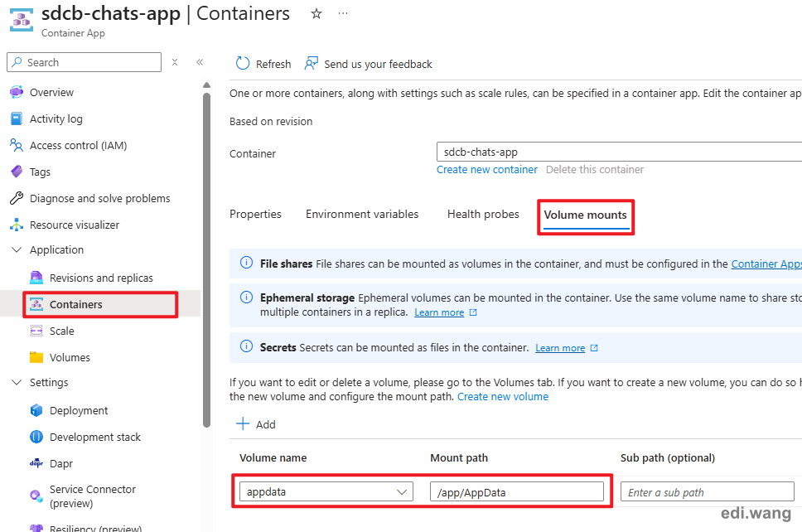Click the Sub path (optional) column header

pos(668,457)
